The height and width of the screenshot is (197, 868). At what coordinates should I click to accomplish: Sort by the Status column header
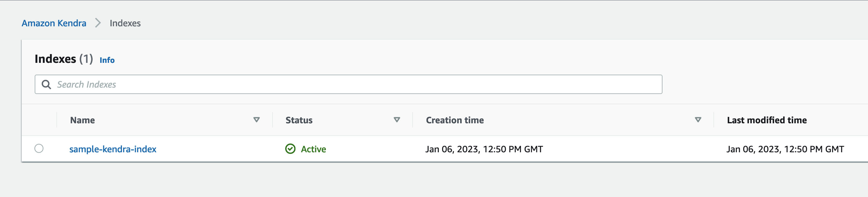point(299,120)
